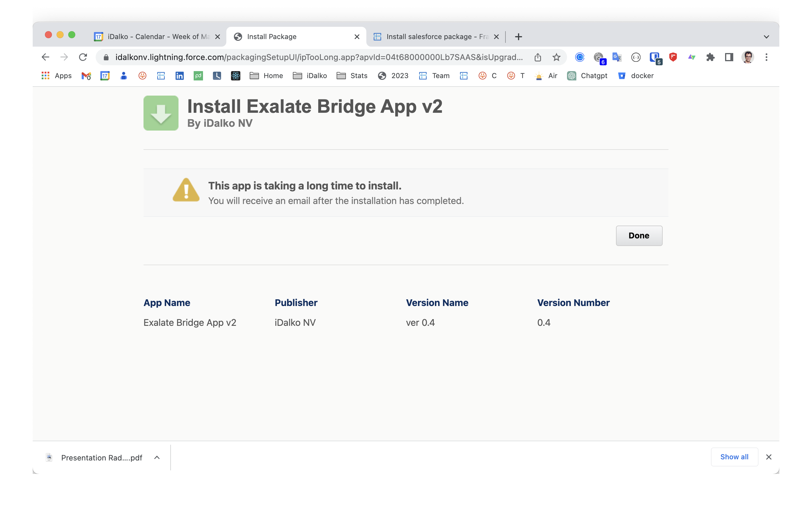Open the LinkedIn bookmark icon
Viewport: 812px width, 517px height.
(179, 76)
